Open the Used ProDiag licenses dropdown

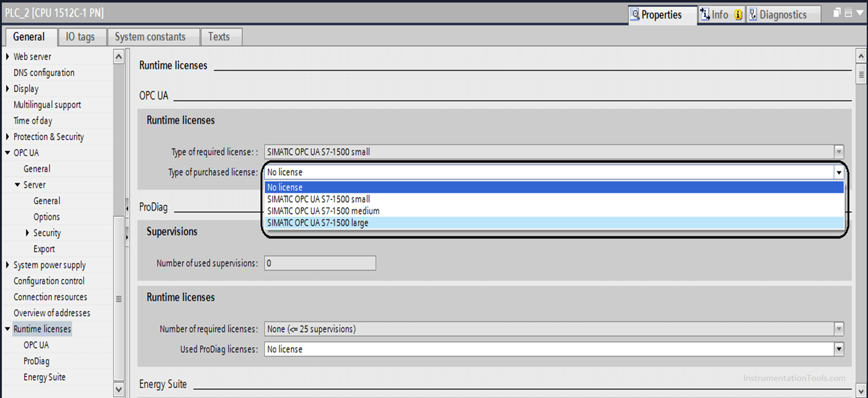tap(839, 349)
